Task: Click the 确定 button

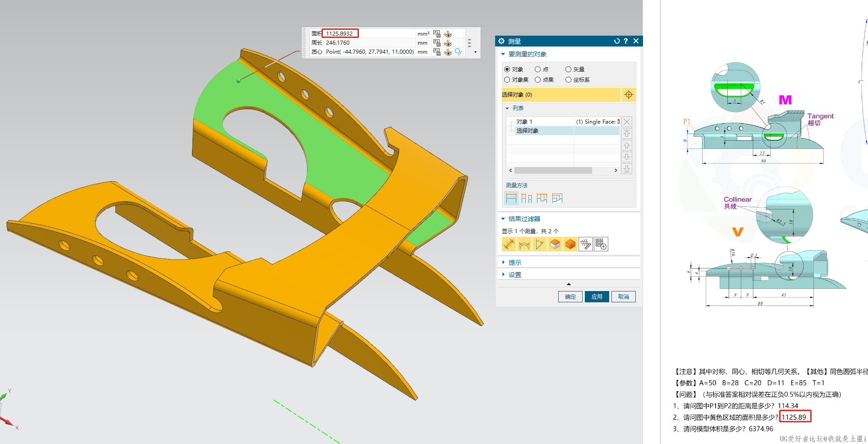Action: 570,297
